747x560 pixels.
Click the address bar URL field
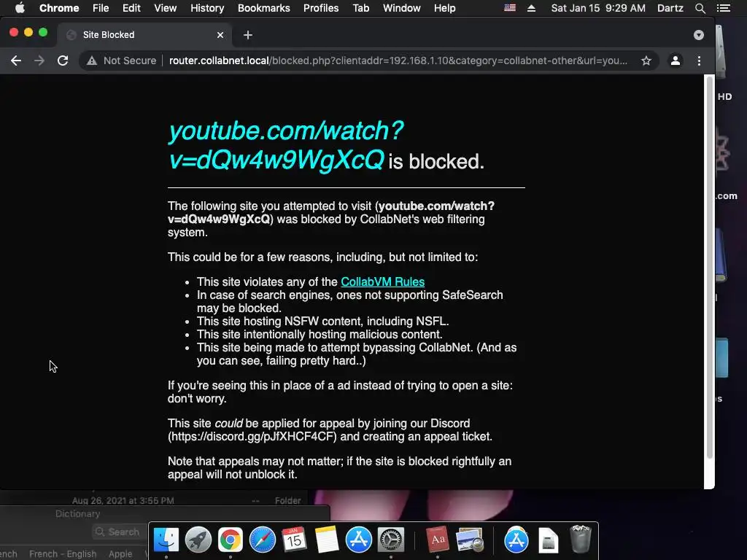(398, 61)
